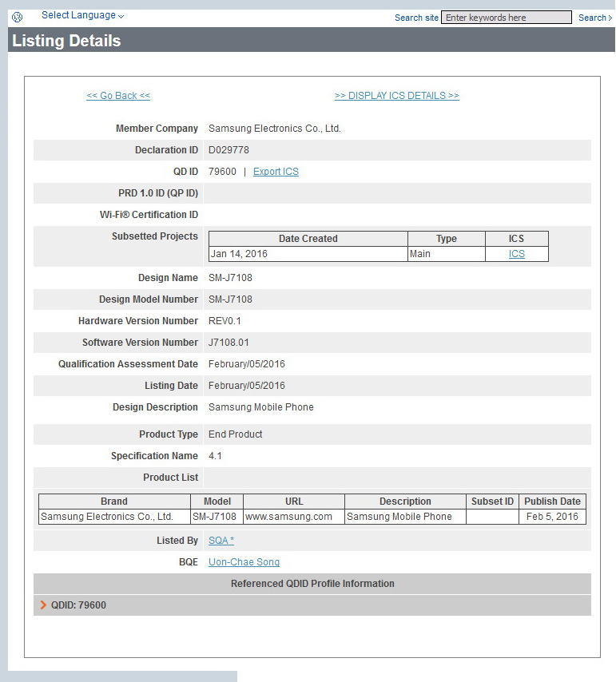
Task: Click the Publish Date column header
Action: (552, 502)
